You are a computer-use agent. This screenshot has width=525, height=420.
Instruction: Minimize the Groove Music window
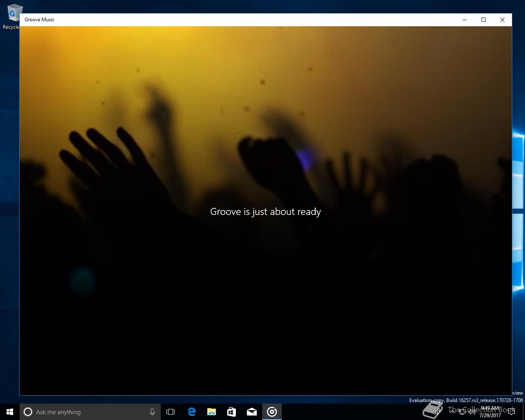click(465, 20)
